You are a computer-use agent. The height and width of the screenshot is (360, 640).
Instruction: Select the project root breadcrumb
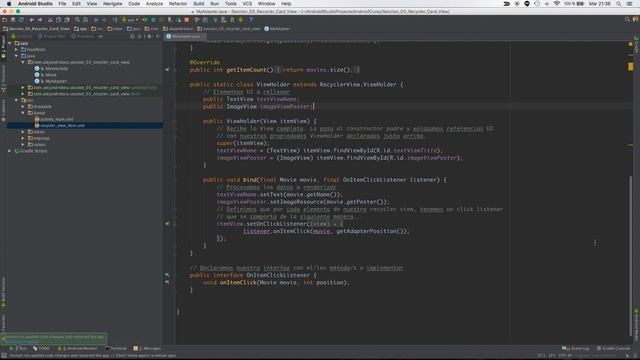pos(36,29)
